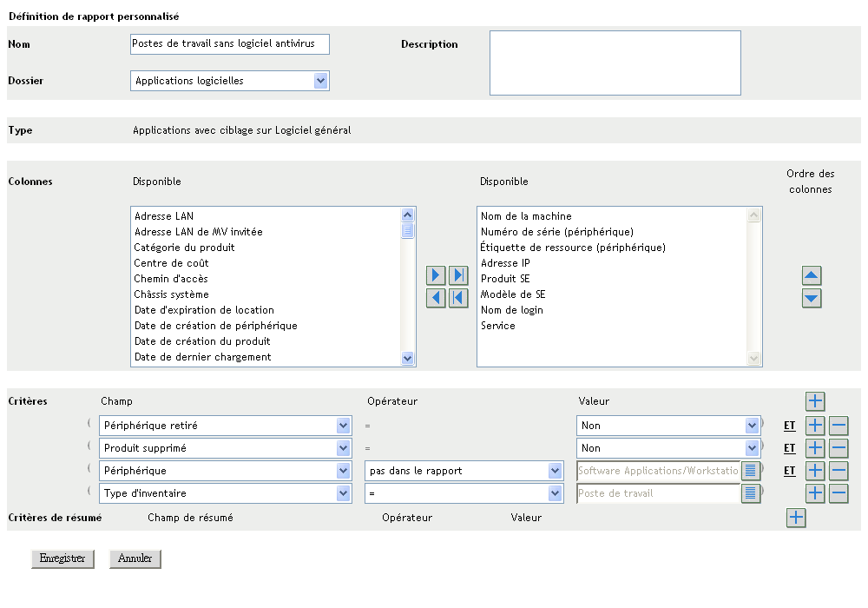
Task: Add a new summary criteria row
Action: point(796,518)
